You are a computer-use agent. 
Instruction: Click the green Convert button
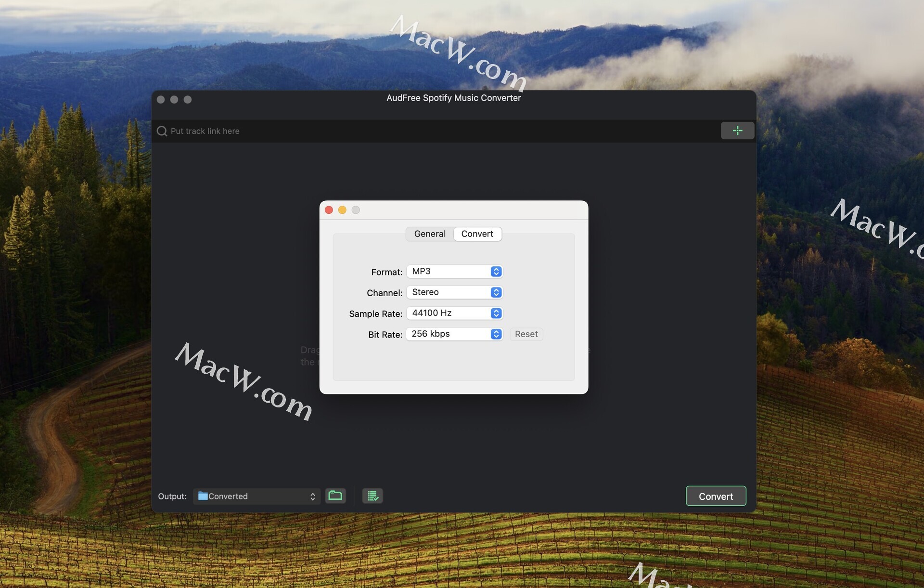[x=716, y=496]
